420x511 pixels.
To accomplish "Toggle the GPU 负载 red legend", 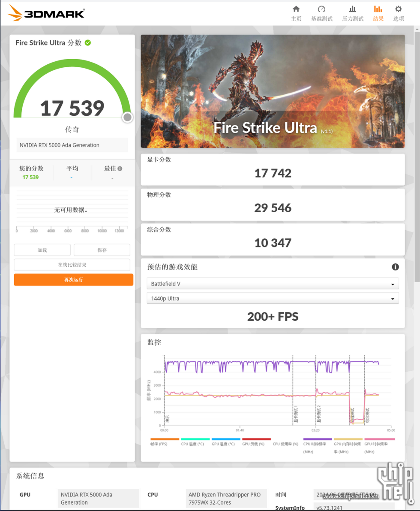I will click(256, 442).
